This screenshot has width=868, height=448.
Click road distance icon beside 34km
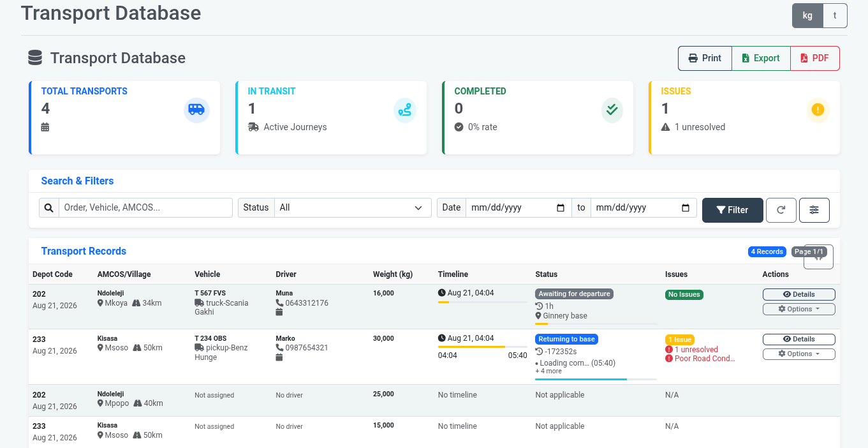[x=136, y=303]
